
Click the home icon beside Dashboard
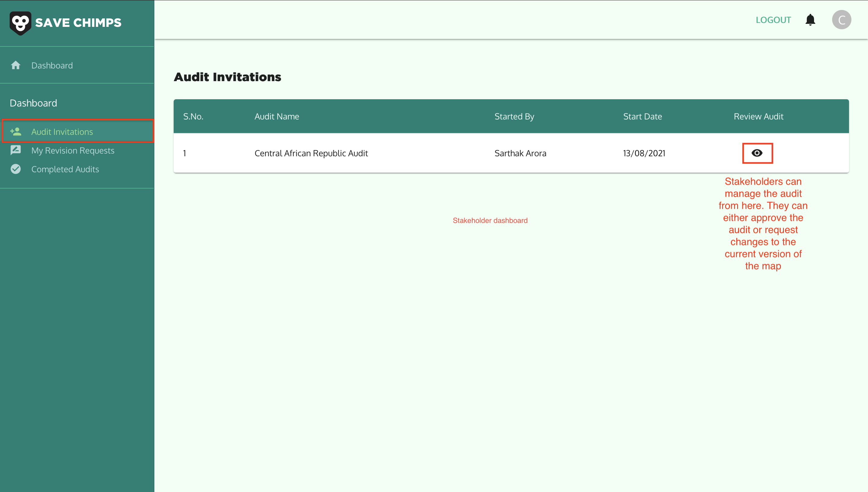[x=16, y=65]
